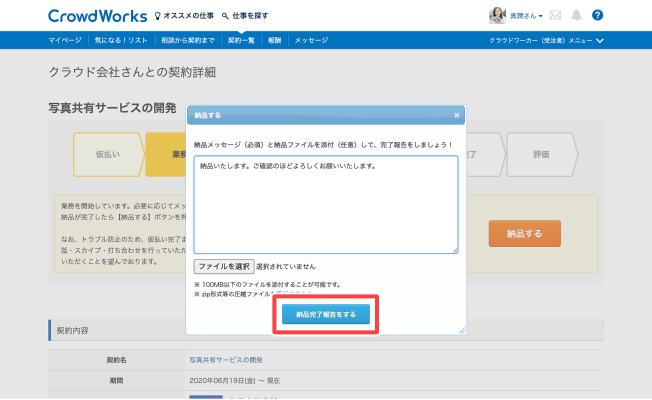The image size is (652, 400).
Task: Click the user avatar picture
Action: [497, 16]
